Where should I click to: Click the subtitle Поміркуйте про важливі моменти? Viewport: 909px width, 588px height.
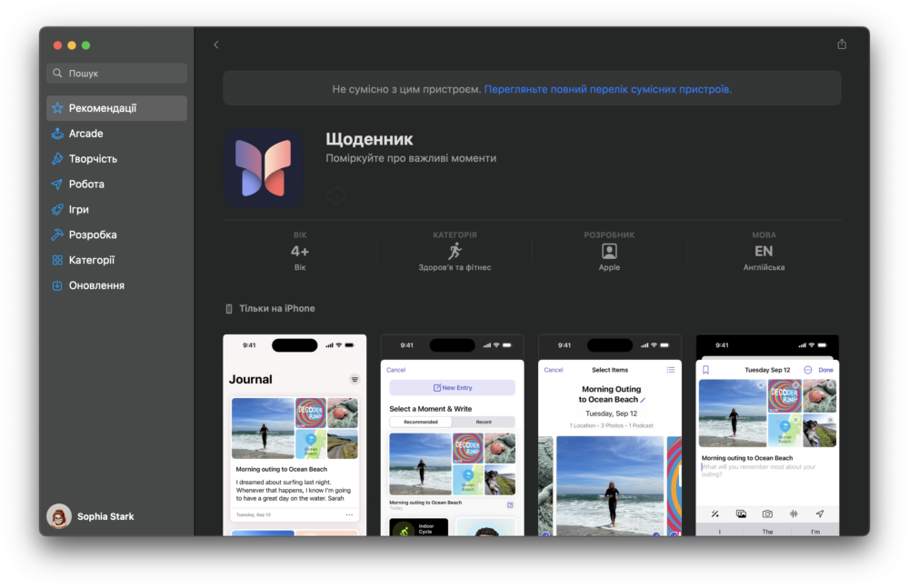tap(411, 158)
